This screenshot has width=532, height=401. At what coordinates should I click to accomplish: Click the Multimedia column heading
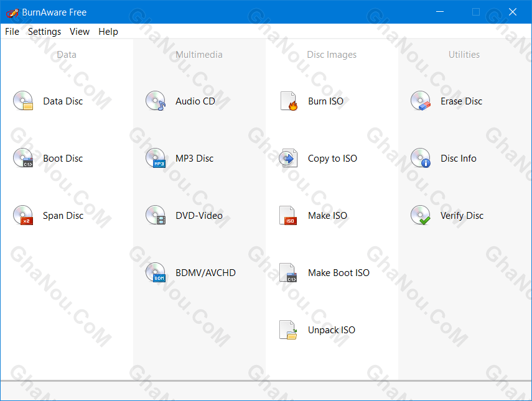tap(199, 55)
